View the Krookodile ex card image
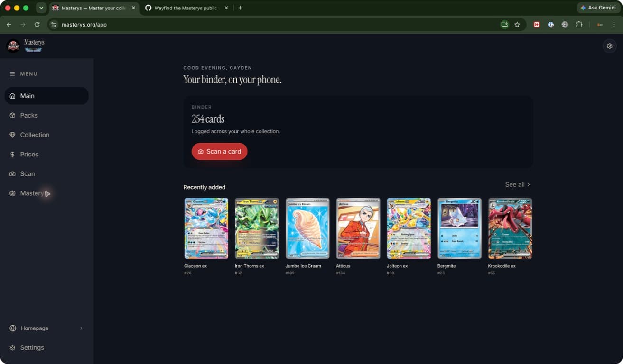 510,228
